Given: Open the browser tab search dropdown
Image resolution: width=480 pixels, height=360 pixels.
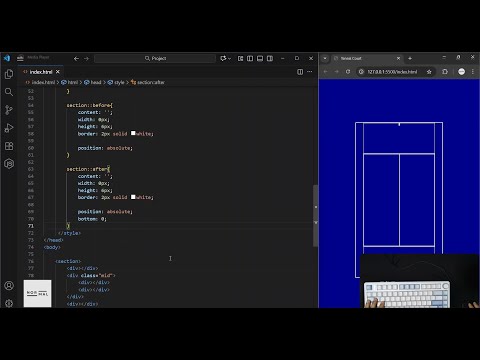Looking at the screenshot, I should (x=325, y=58).
